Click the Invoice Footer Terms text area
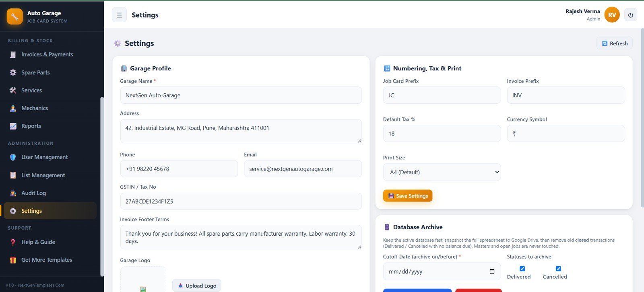The image size is (644, 292). (241, 237)
